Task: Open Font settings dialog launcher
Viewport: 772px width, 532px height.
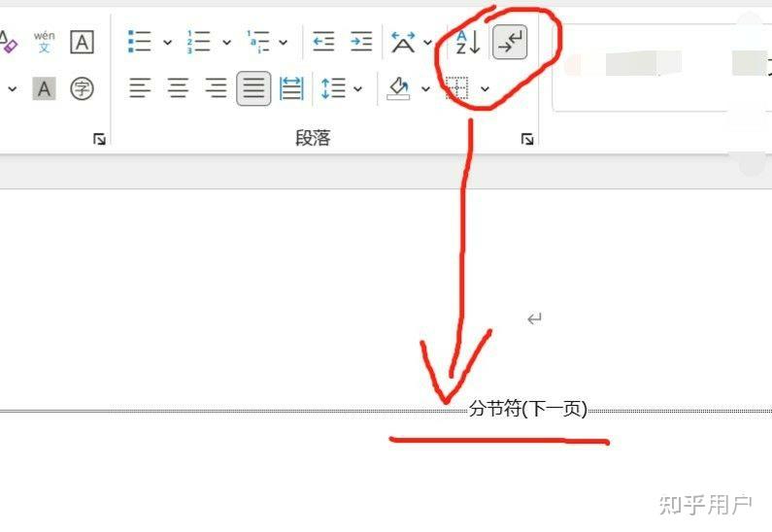Action: pyautogui.click(x=99, y=139)
